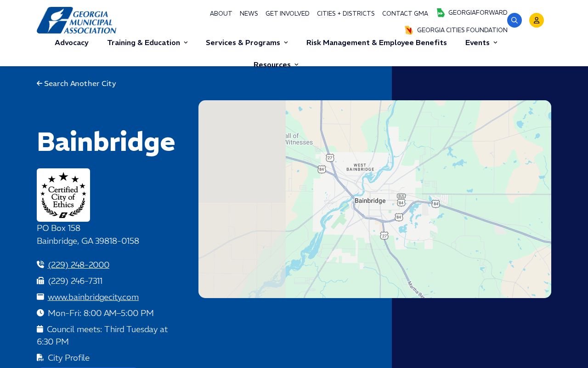Open the City Profile PDF link
Image resolution: width=588 pixels, height=368 pixels.
[68, 358]
